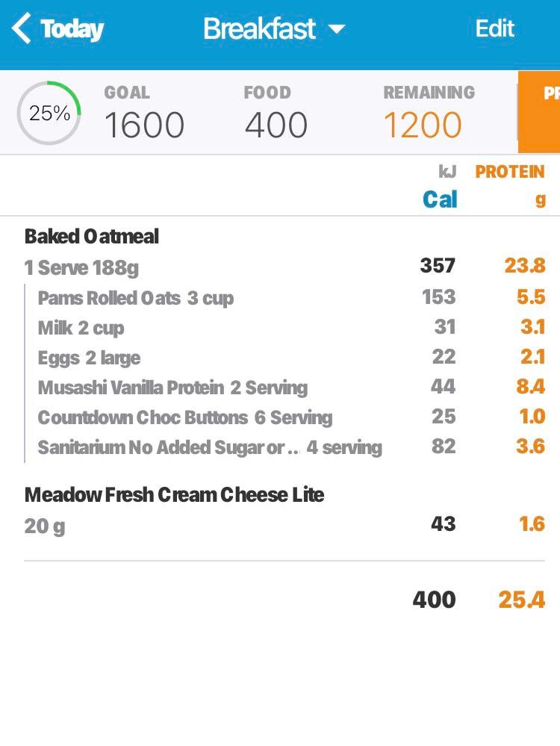Screen dimensions: 560x746
Task: Select Cal energy unit
Action: coord(440,199)
